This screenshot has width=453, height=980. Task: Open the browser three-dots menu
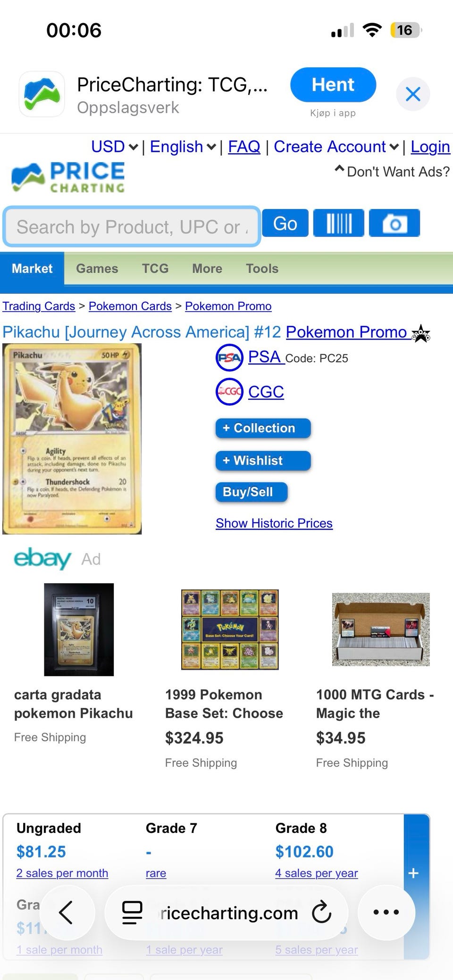point(386,913)
